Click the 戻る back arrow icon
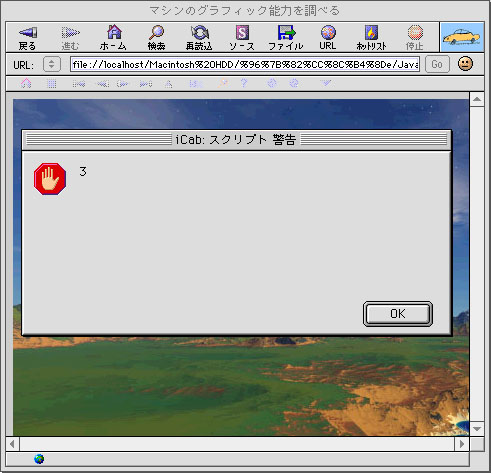This screenshot has width=491, height=473. pyautogui.click(x=28, y=33)
